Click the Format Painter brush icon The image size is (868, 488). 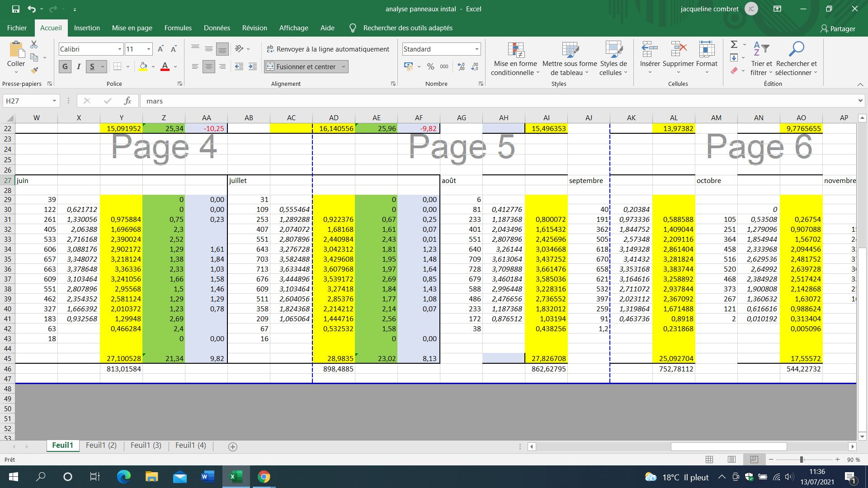point(34,70)
